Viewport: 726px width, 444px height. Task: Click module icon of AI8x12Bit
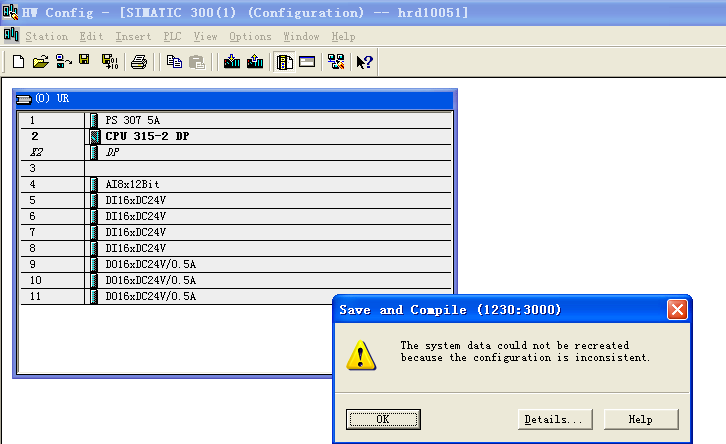click(94, 184)
